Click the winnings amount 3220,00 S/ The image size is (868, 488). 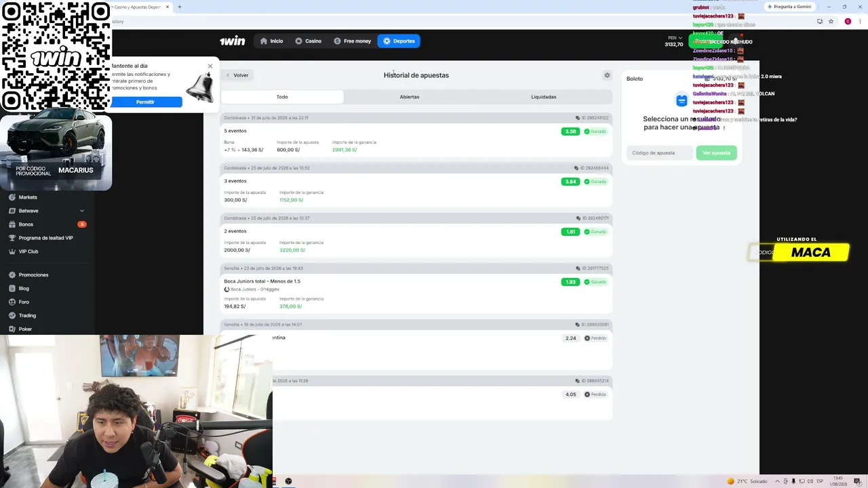[x=292, y=250]
